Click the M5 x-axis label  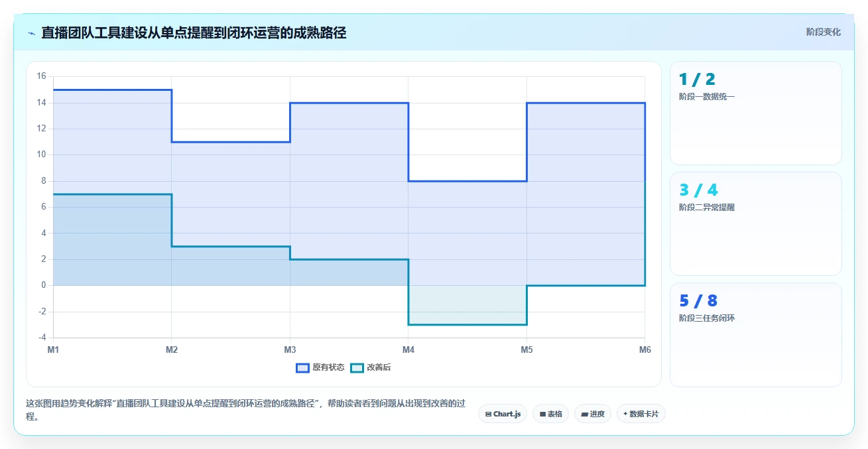point(527,350)
